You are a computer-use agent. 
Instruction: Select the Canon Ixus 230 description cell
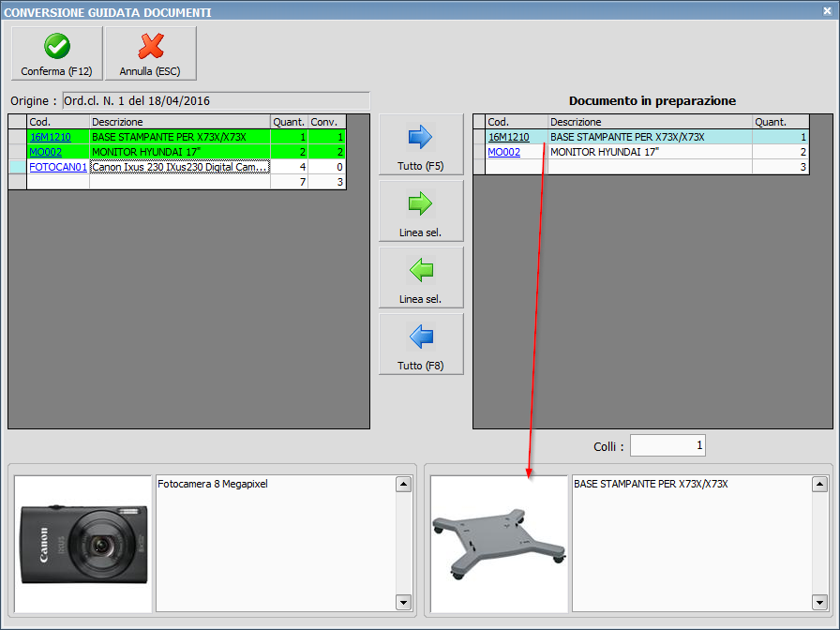tap(180, 167)
